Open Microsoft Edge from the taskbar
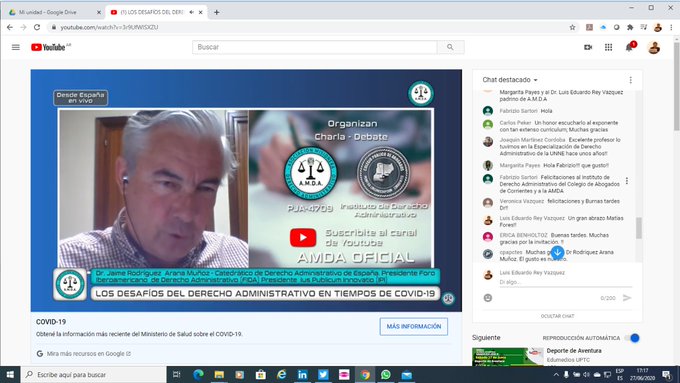 [198, 374]
